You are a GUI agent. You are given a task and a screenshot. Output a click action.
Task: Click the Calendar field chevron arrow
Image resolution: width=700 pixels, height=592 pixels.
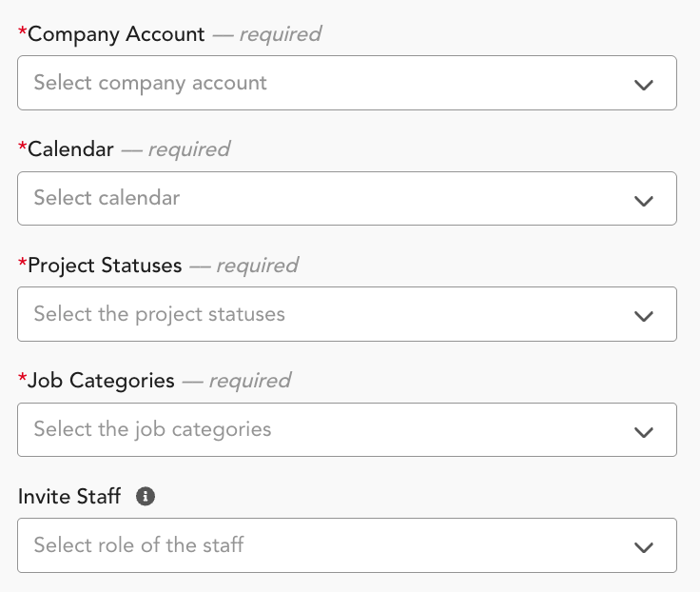(644, 200)
